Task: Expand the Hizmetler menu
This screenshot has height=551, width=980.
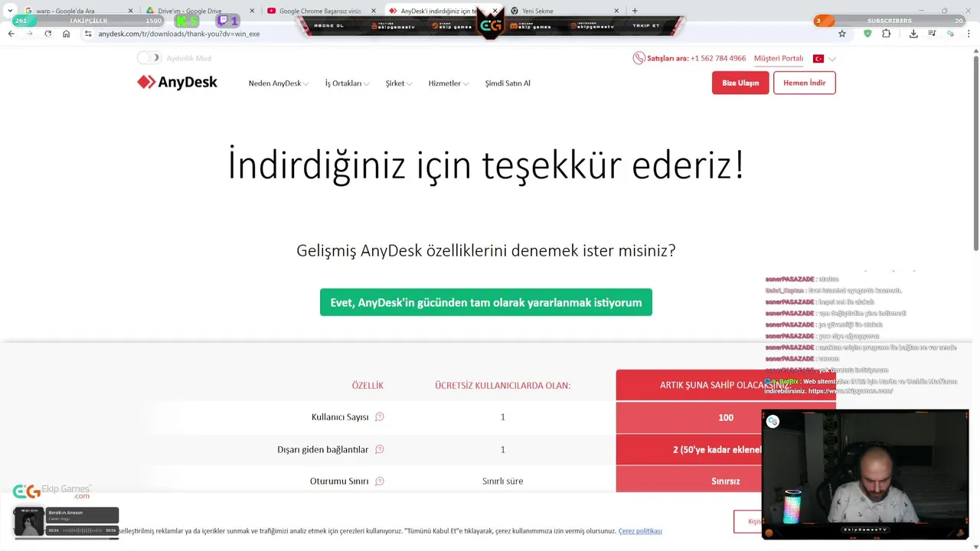Action: (x=449, y=83)
